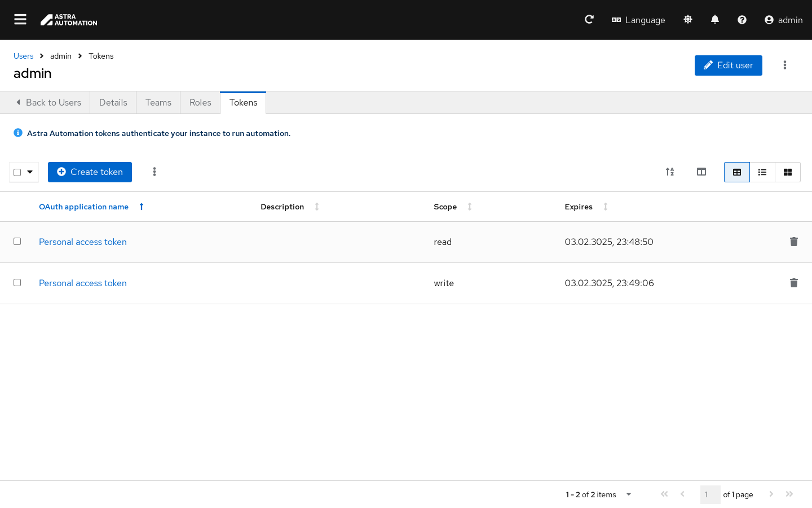Switch to the Teams tab
The height and width of the screenshot is (508, 812).
tap(158, 103)
